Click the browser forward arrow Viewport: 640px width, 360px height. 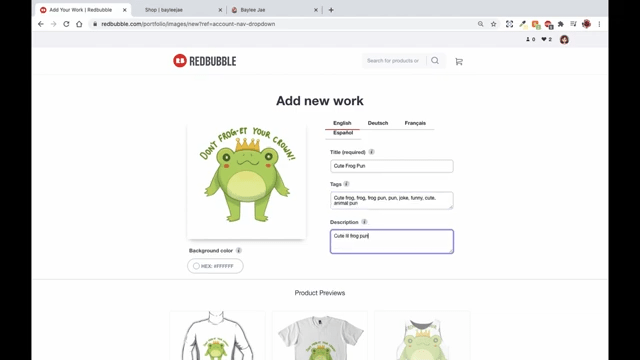click(x=53, y=24)
